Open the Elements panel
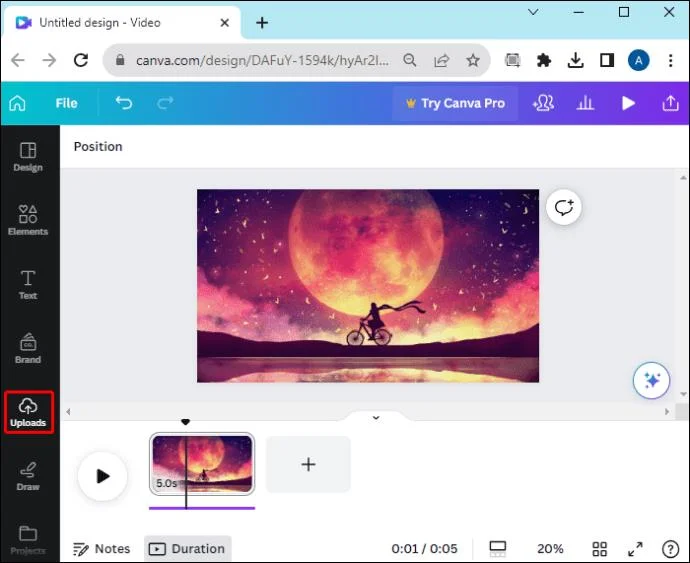 point(28,221)
